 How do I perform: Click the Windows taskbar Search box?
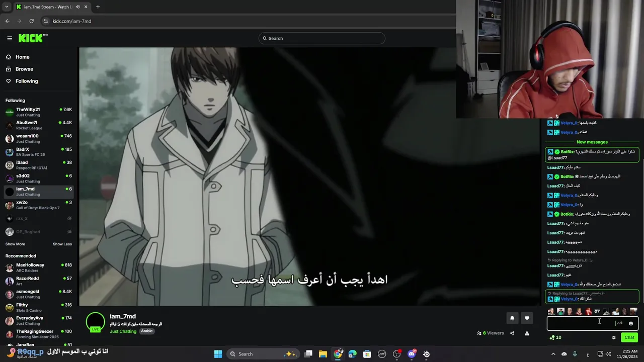pyautogui.click(x=263, y=354)
